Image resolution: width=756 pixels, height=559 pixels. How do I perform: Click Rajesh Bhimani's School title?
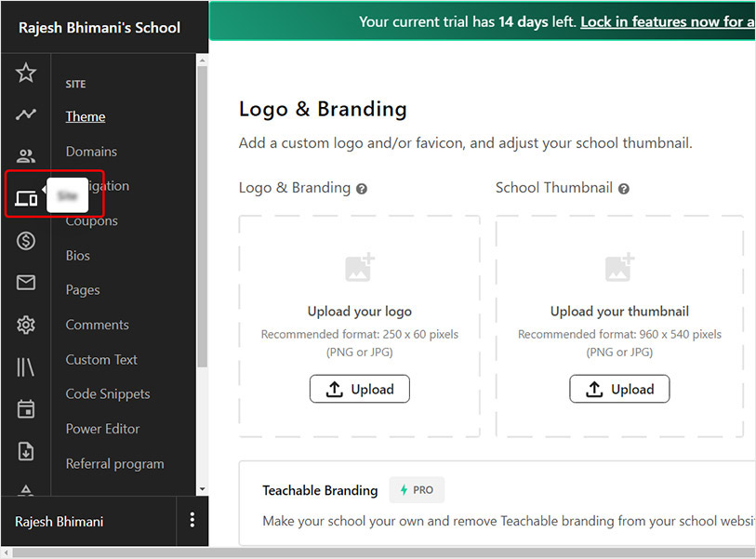pos(99,28)
